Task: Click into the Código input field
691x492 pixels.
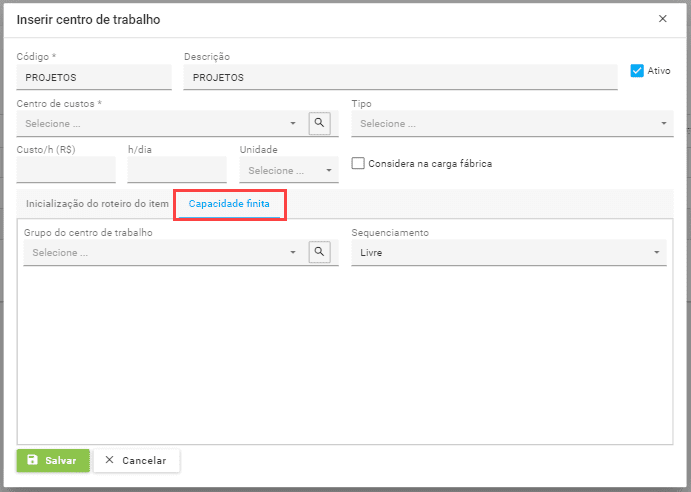Action: pyautogui.click(x=94, y=77)
